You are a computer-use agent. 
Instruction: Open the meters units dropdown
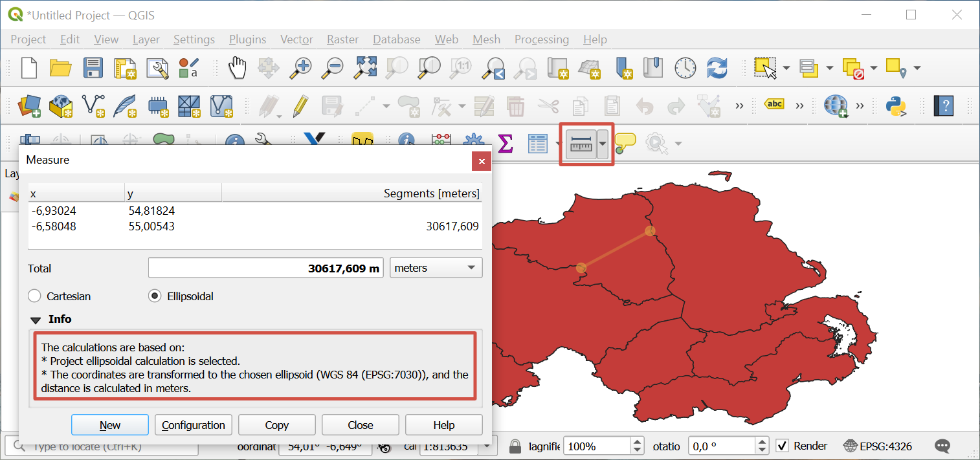[436, 267]
